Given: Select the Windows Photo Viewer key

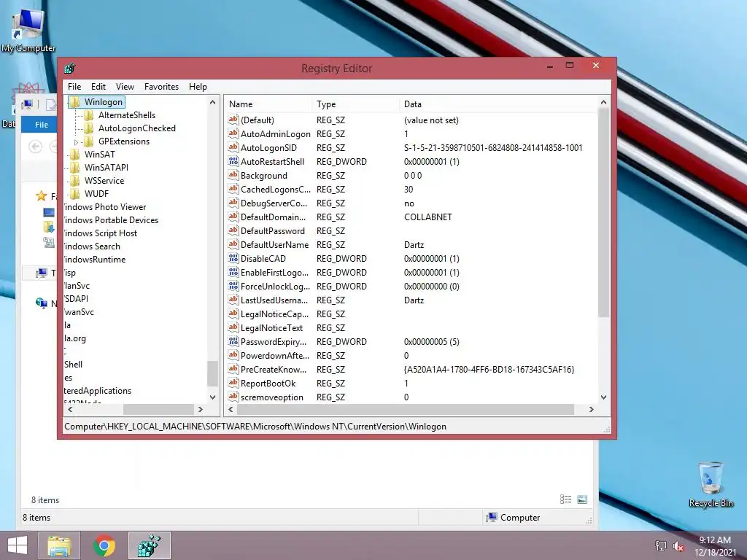Looking at the screenshot, I should [x=105, y=207].
